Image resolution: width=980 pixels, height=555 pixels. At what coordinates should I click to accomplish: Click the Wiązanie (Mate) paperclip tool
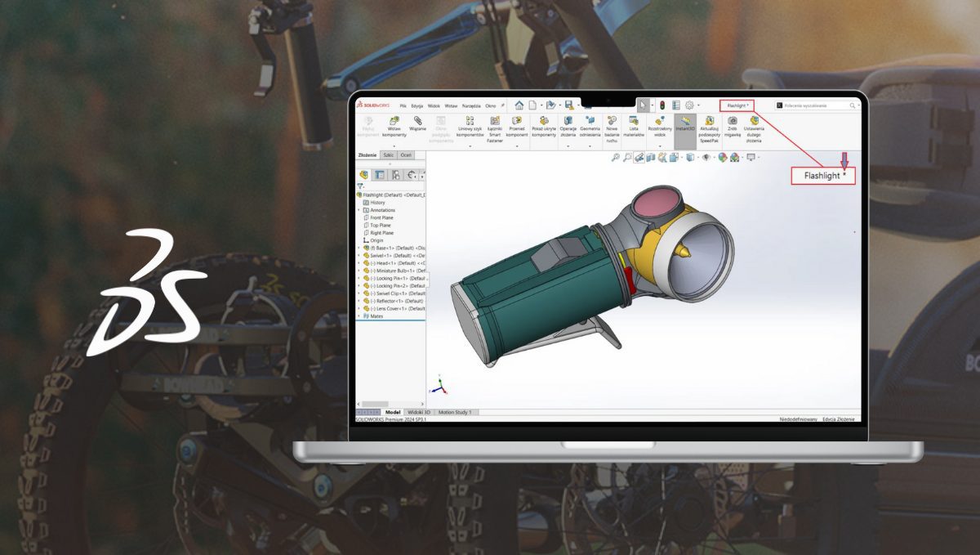tap(418, 124)
